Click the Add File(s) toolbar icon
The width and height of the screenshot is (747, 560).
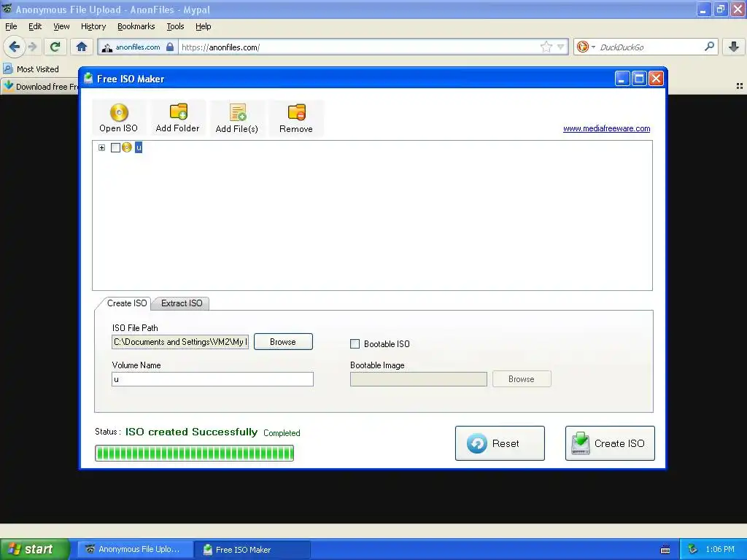click(237, 112)
